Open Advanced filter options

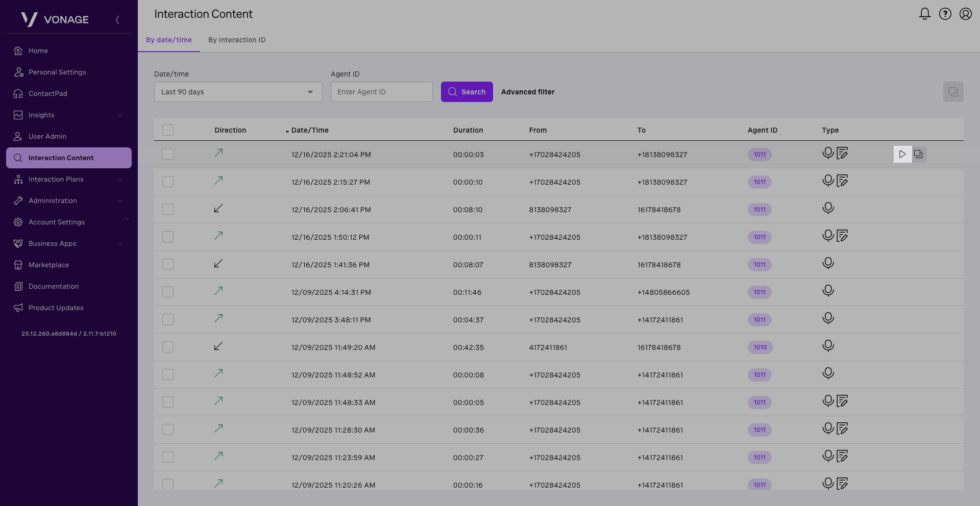click(528, 92)
